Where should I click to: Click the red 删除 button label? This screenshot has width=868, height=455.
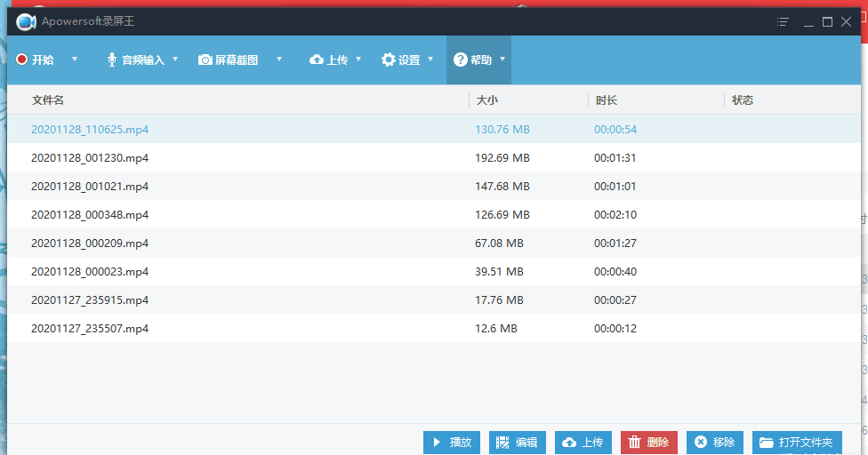point(657,443)
